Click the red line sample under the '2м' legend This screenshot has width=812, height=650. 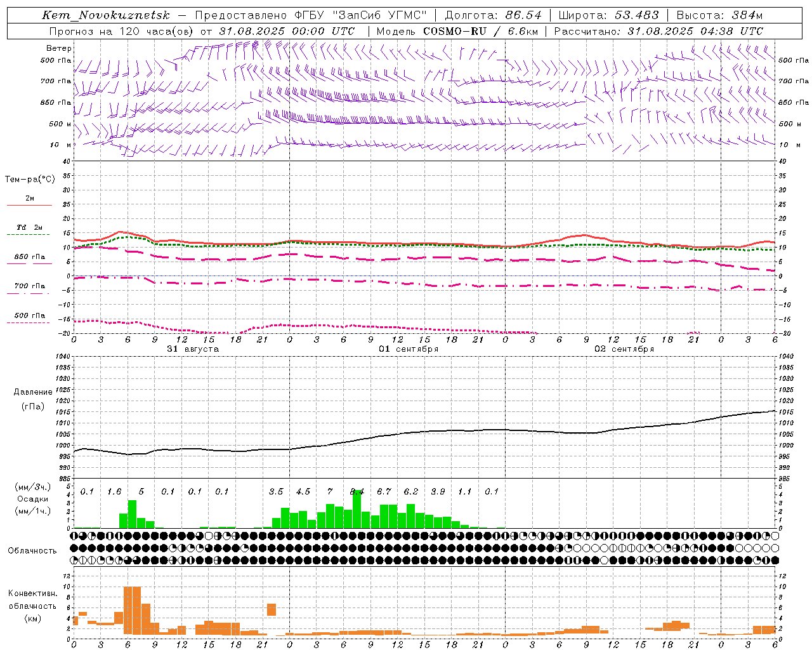(x=29, y=205)
